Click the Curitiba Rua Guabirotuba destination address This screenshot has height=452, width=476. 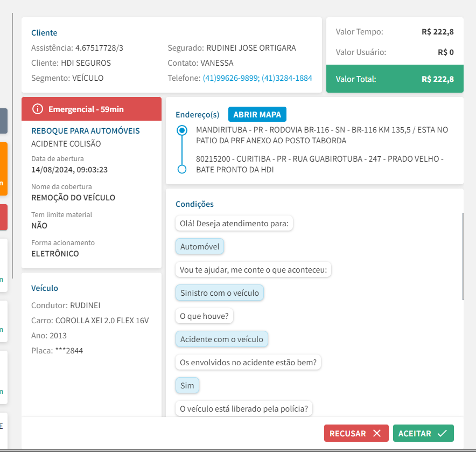coord(320,164)
